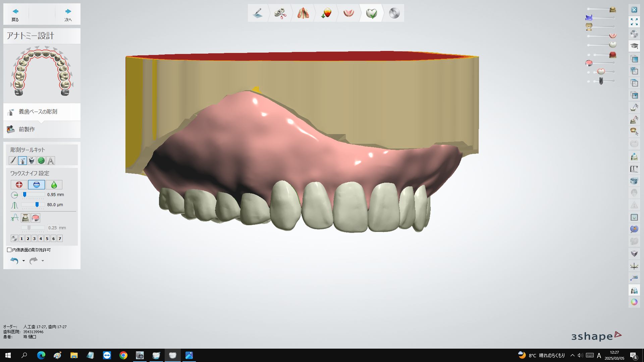Open the scissors trimming workflow step
This screenshot has width=644, height=362.
[280, 13]
